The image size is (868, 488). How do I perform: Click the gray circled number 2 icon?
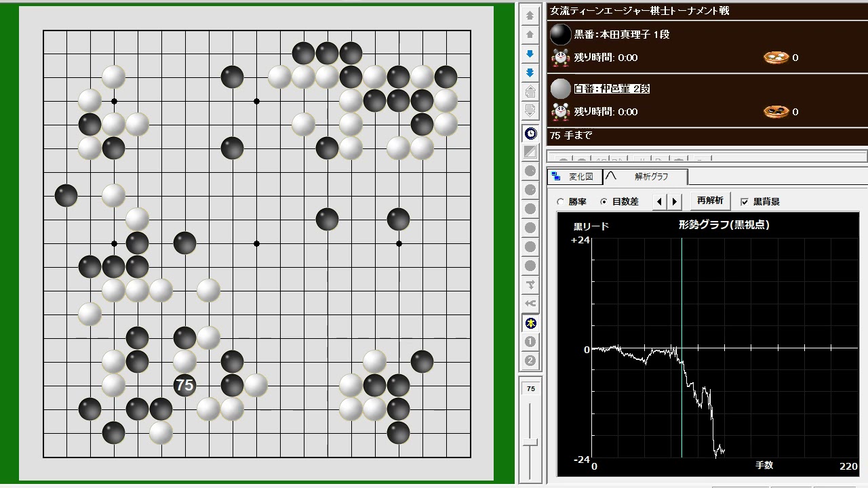coord(530,361)
